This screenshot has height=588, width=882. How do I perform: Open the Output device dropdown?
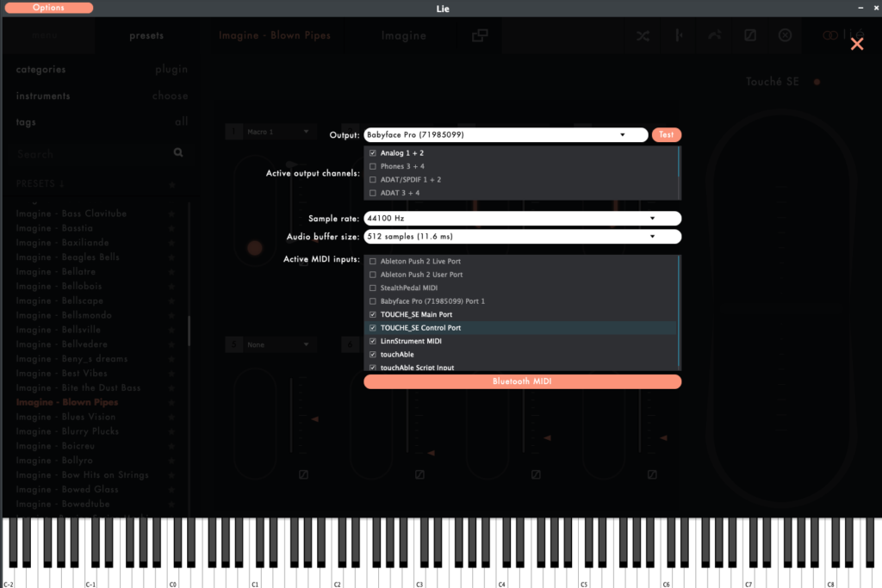(506, 135)
